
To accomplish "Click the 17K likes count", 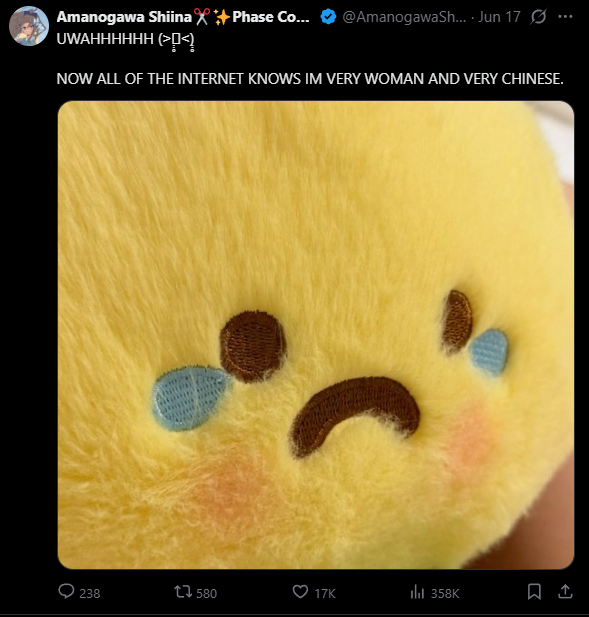I will tap(325, 593).
